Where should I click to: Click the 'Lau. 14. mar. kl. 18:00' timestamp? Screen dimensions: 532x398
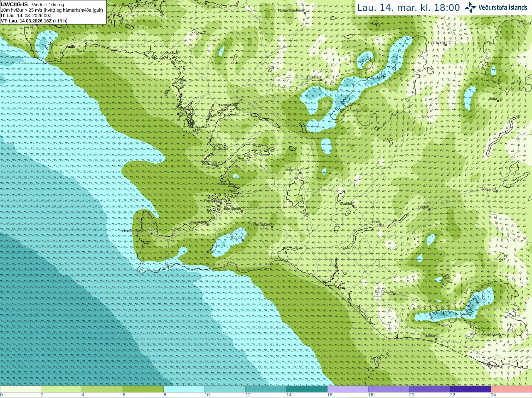tap(409, 7)
